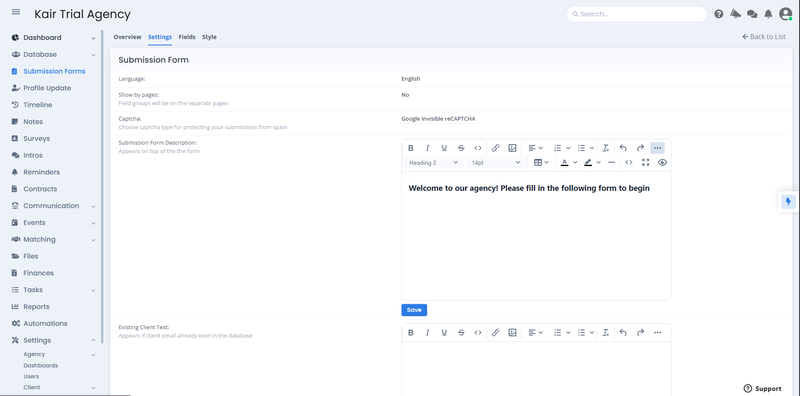The image size is (800, 396).
Task: Toggle Bold in Existing Client Text editor
Action: click(411, 333)
